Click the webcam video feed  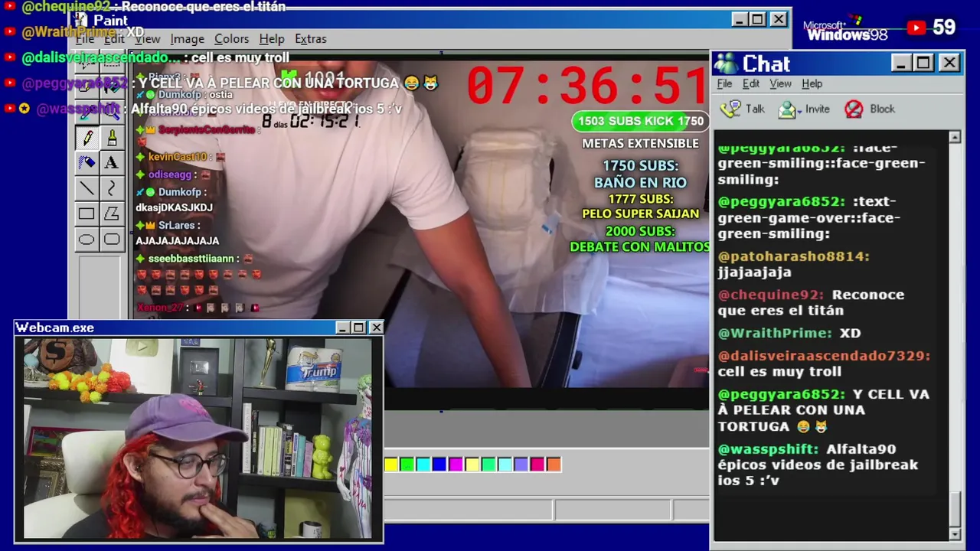coord(198,439)
